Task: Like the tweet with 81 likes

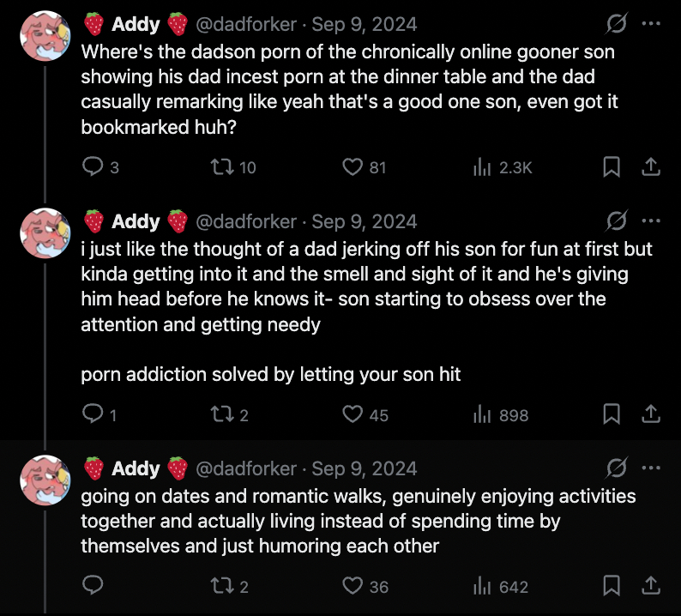Action: 353,167
